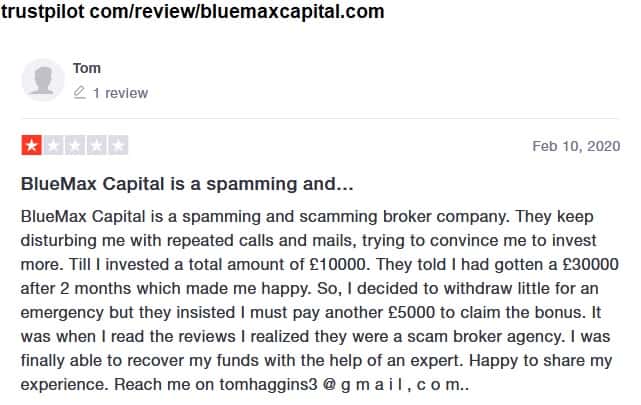
Task: Click the review date Feb 10, 2020
Action: 576,146
